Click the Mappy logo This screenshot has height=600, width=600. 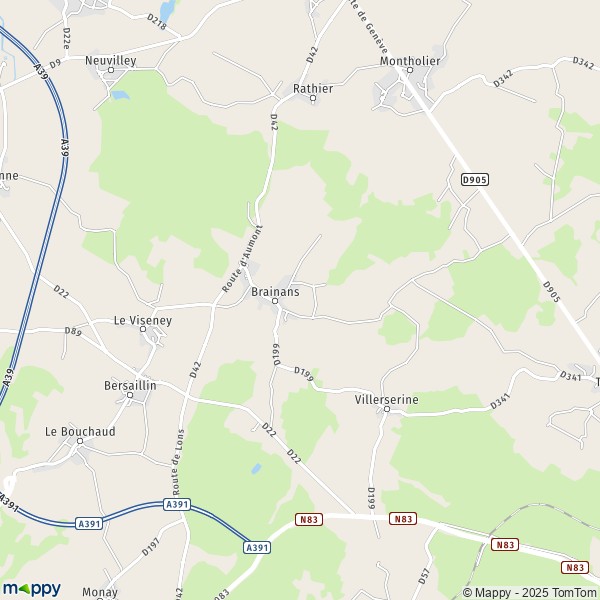click(x=32, y=589)
